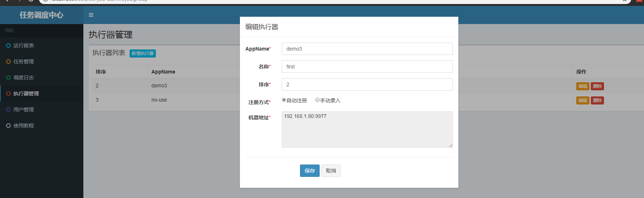Click the 操作 column header

[581, 72]
